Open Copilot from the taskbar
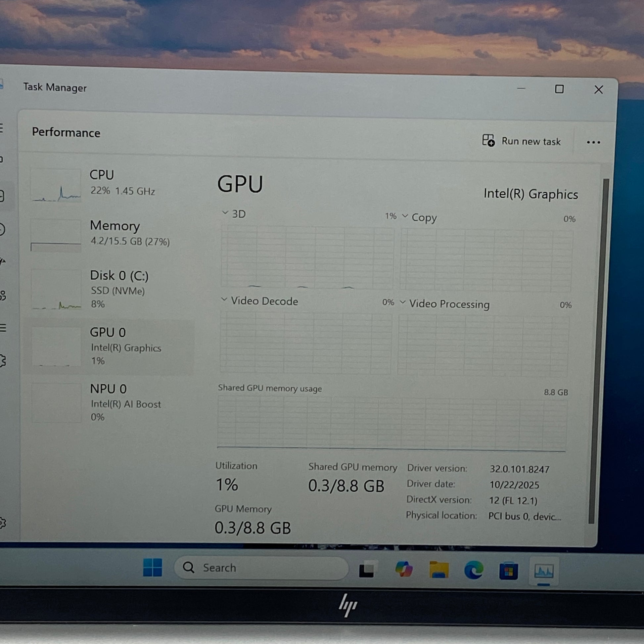Image resolution: width=644 pixels, height=644 pixels. point(404,569)
